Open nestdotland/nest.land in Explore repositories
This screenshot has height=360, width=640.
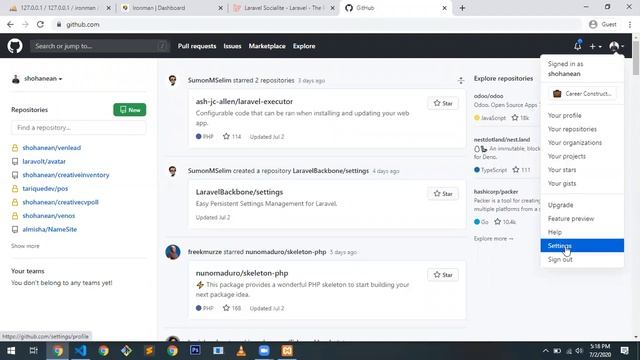pos(502,140)
